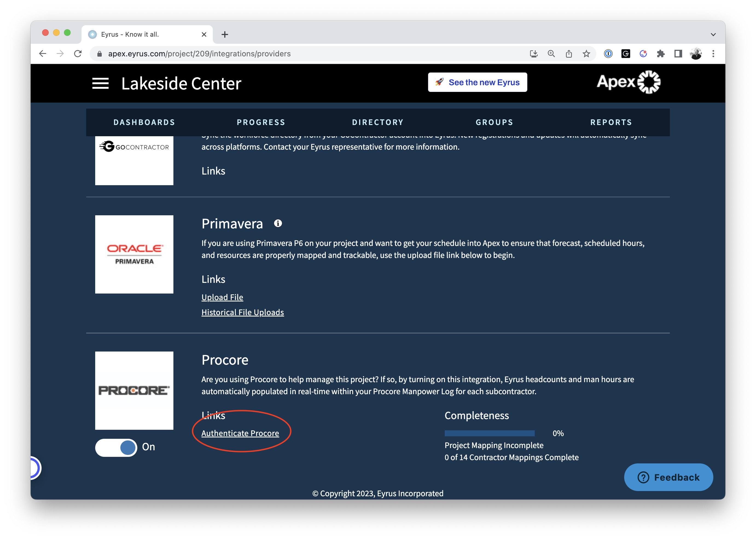Click the Primavera info icon

point(278,223)
